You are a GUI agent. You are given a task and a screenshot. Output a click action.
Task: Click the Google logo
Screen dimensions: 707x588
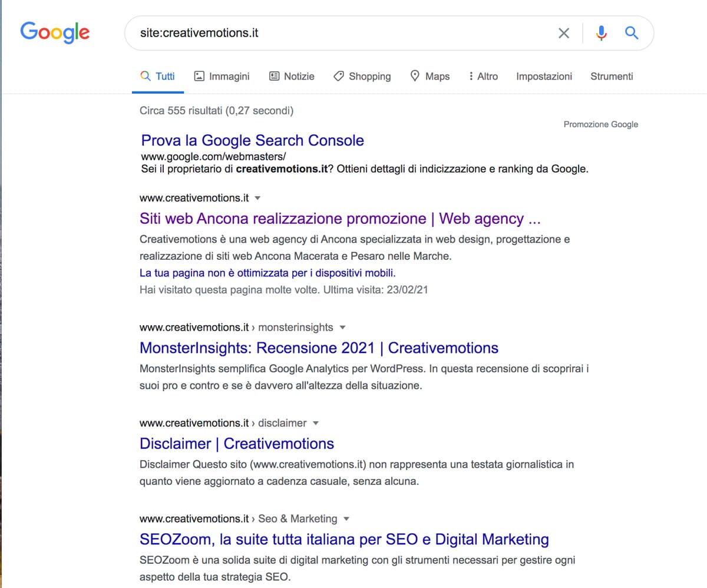point(55,32)
